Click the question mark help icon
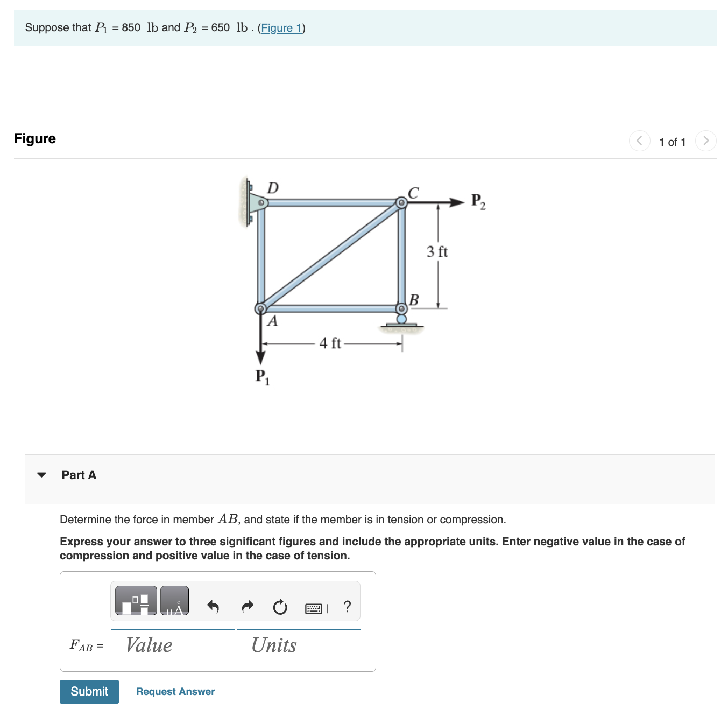This screenshot has width=728, height=716. click(348, 607)
